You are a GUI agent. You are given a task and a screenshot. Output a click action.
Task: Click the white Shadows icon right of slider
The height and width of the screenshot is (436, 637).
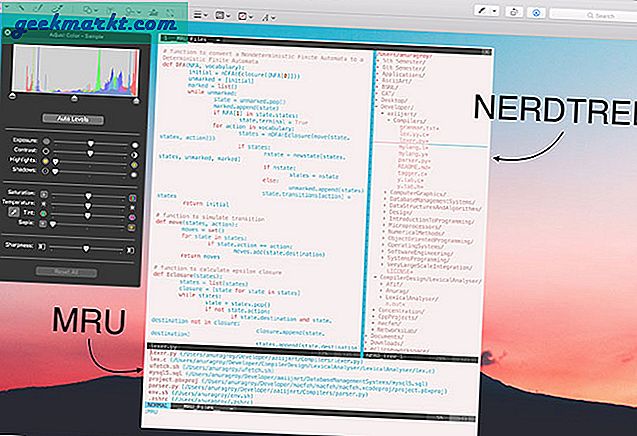133,175
